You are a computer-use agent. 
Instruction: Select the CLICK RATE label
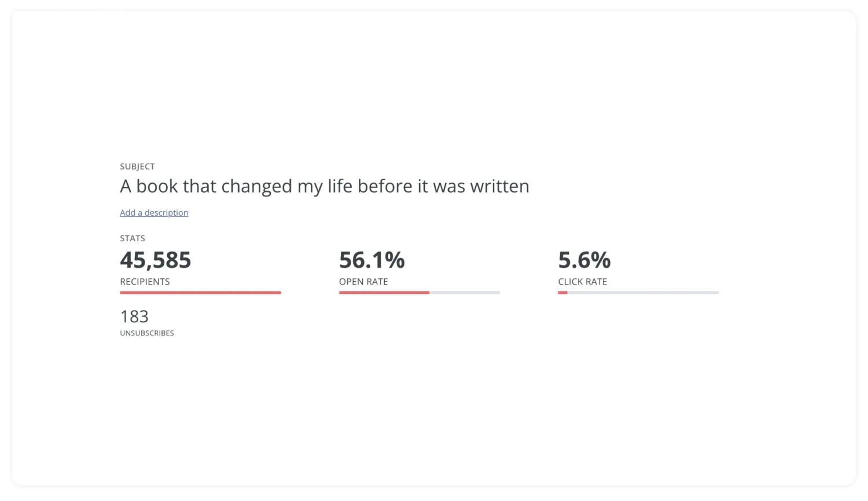583,282
